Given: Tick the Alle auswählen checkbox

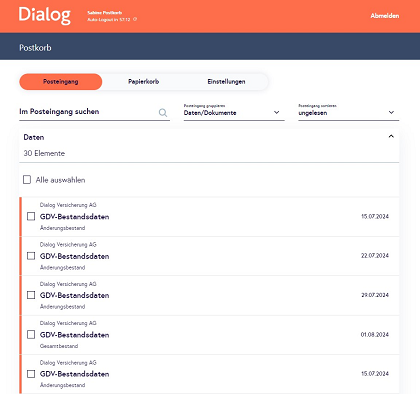Looking at the screenshot, I should click(x=27, y=180).
